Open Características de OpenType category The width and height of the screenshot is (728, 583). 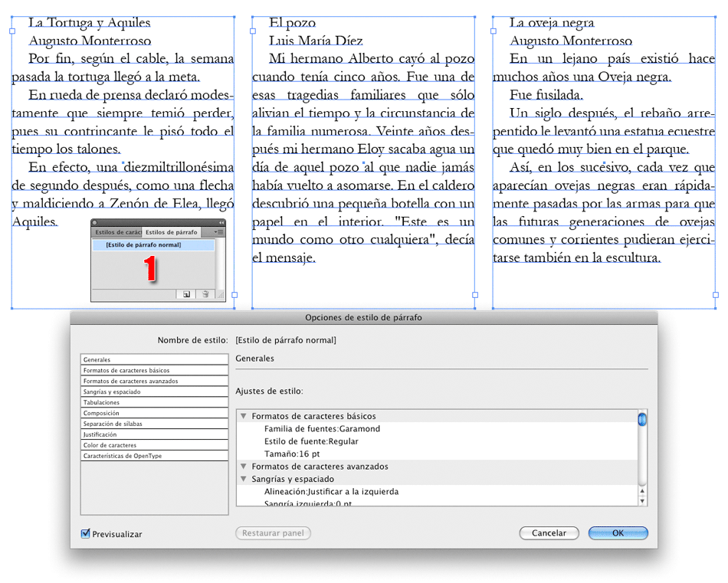(154, 456)
